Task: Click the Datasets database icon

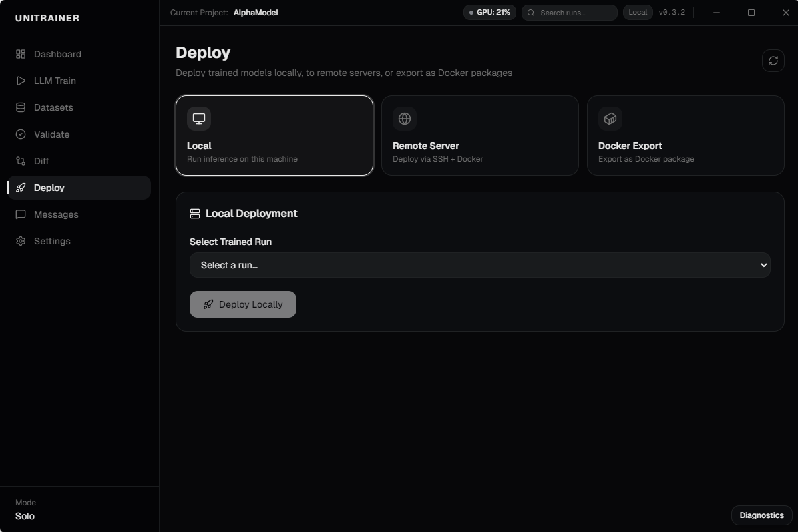Action: [x=21, y=107]
